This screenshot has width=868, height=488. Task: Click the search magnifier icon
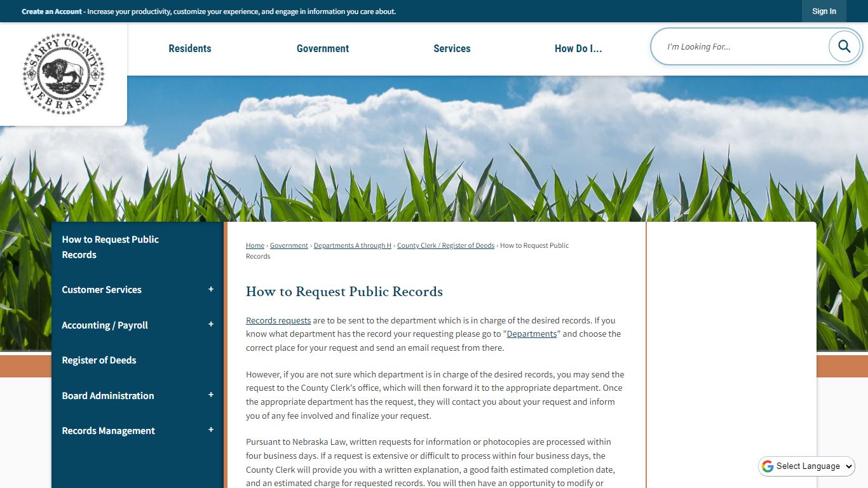tap(844, 46)
